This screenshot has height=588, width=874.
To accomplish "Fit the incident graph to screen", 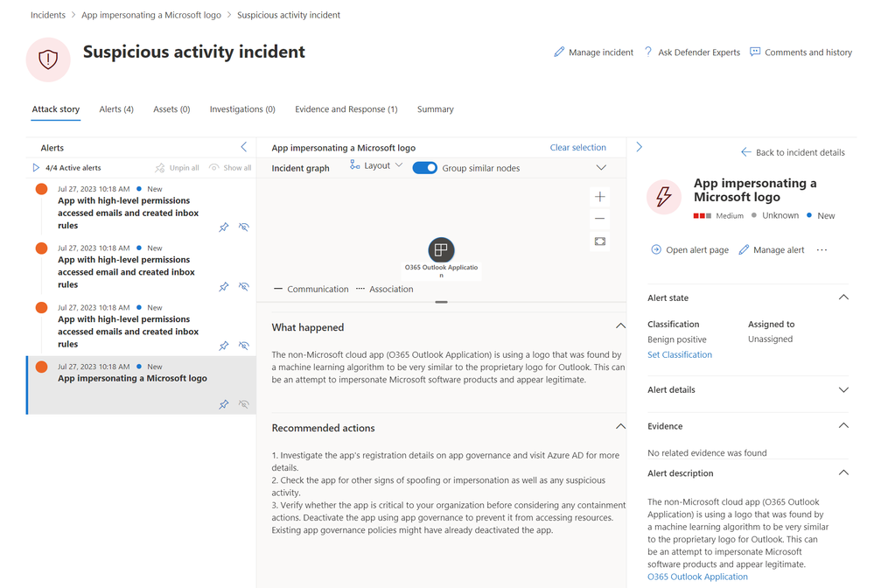I will pyautogui.click(x=600, y=241).
